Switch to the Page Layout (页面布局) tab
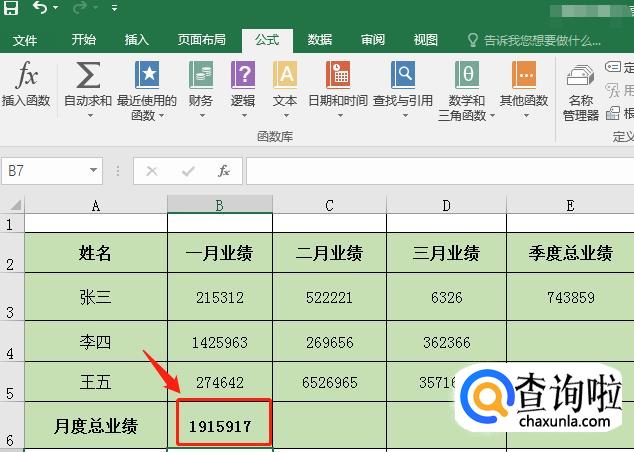634x452 pixels. point(201,40)
